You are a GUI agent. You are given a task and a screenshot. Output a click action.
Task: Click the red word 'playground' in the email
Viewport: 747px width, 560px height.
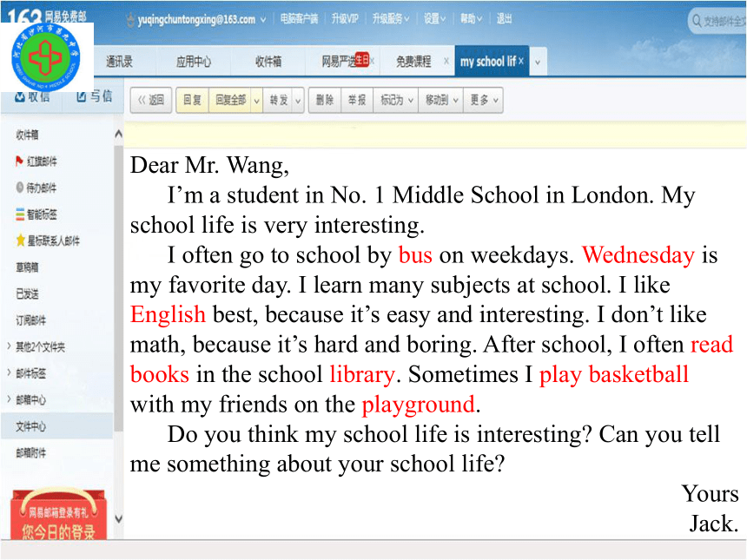[418, 405]
